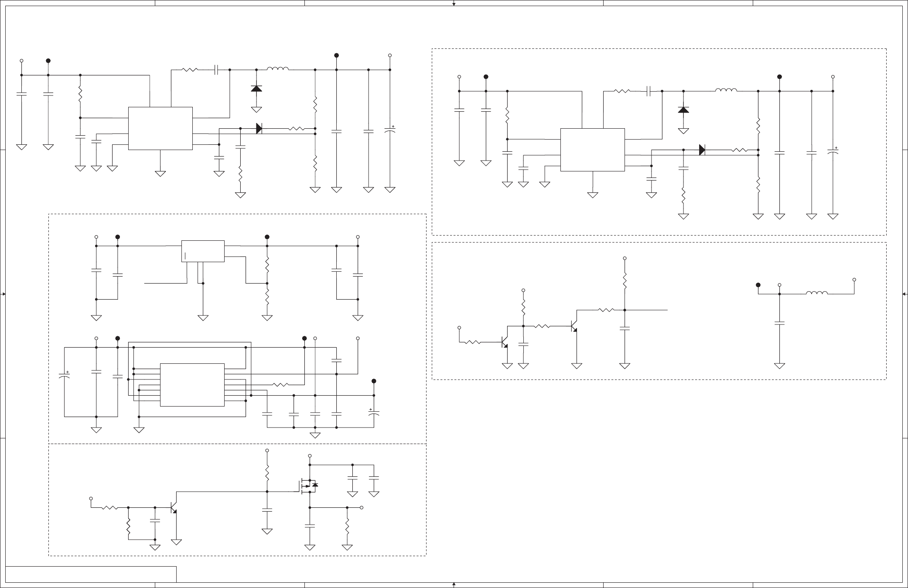Click the empty title block rectangle at bottom-left
The height and width of the screenshot is (588, 908).
coord(91,574)
